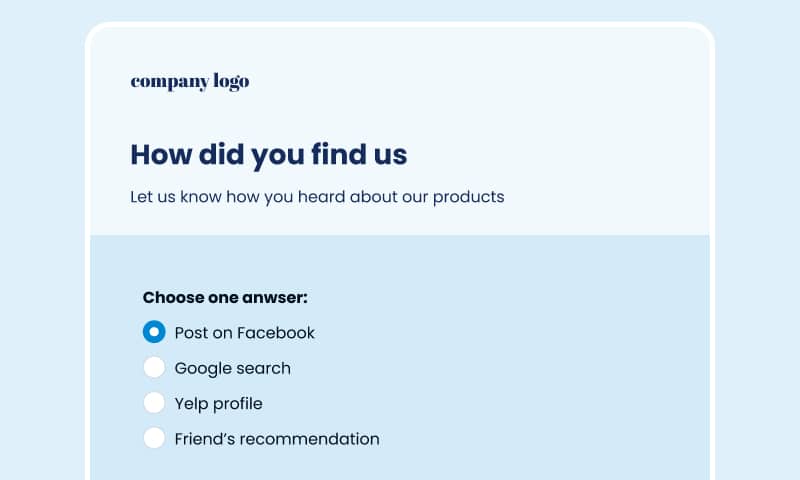This screenshot has height=480, width=800.
Task: Click the "Choose one anwser:" label
Action: pyautogui.click(x=225, y=297)
